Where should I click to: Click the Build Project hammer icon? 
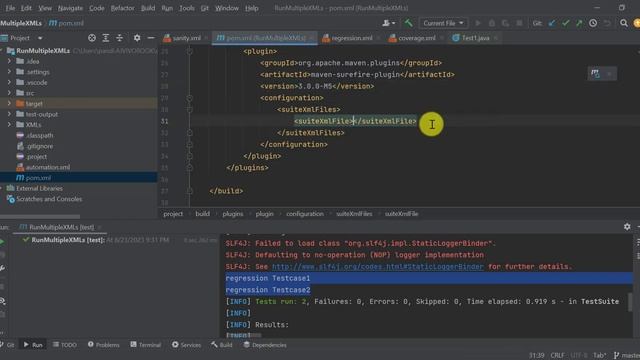[x=408, y=23]
